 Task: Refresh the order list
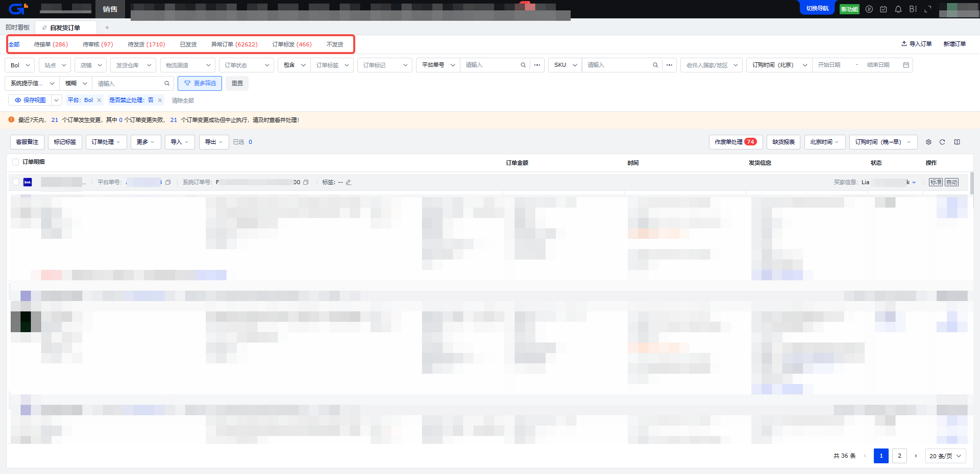tap(942, 142)
